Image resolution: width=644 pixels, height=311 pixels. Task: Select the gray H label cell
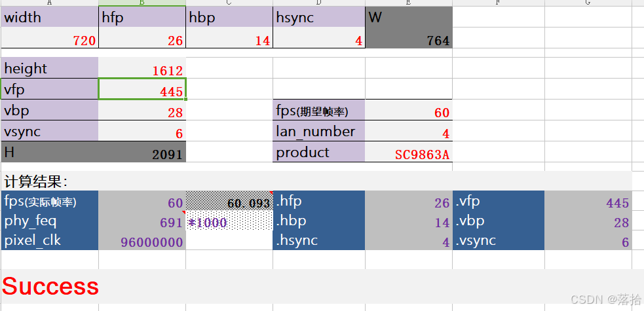coord(49,152)
